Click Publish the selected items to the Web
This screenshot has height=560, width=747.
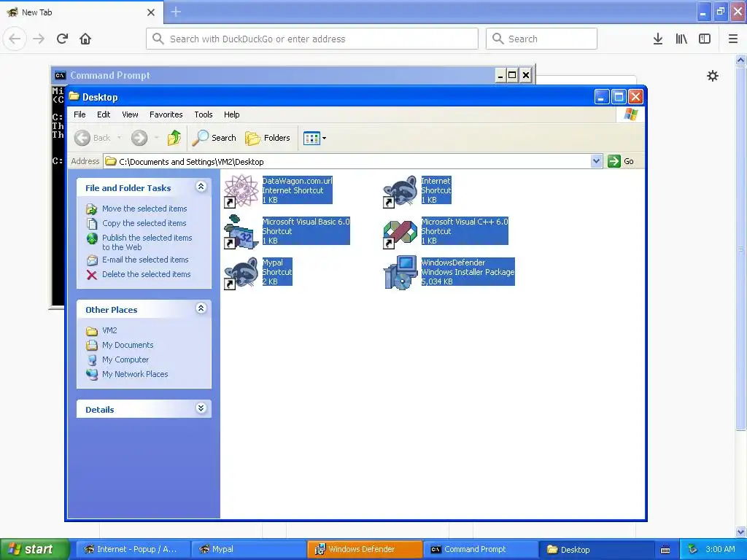[147, 242]
